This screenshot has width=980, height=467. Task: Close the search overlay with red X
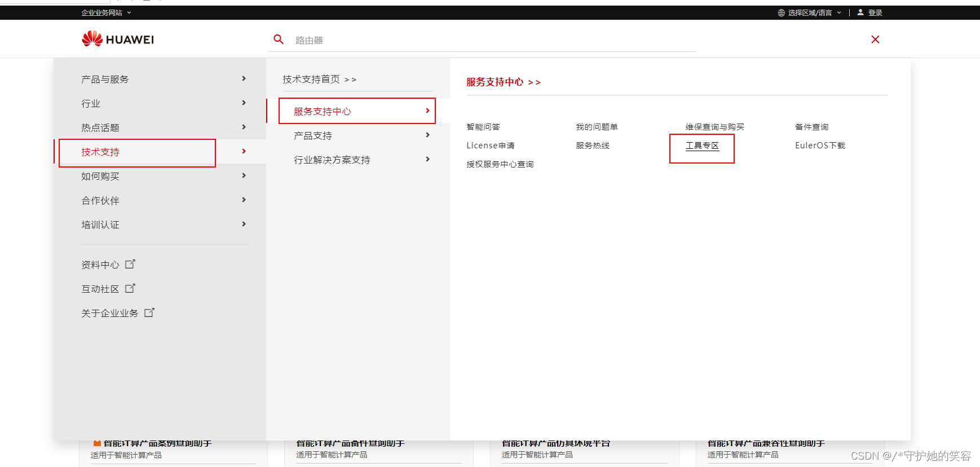pos(875,39)
